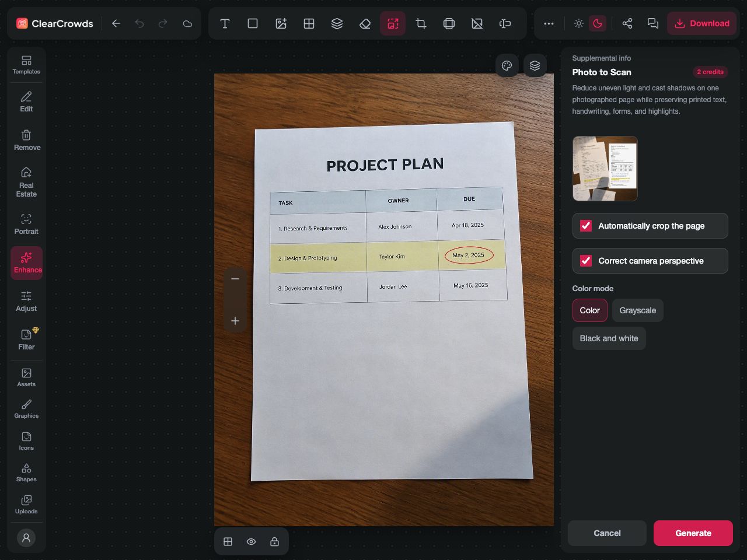Select the Text tool icon
747x560 pixels.
point(225,23)
